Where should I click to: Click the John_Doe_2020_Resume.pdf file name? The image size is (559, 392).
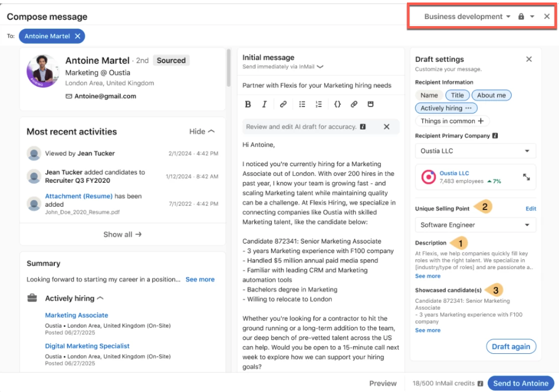pos(82,212)
